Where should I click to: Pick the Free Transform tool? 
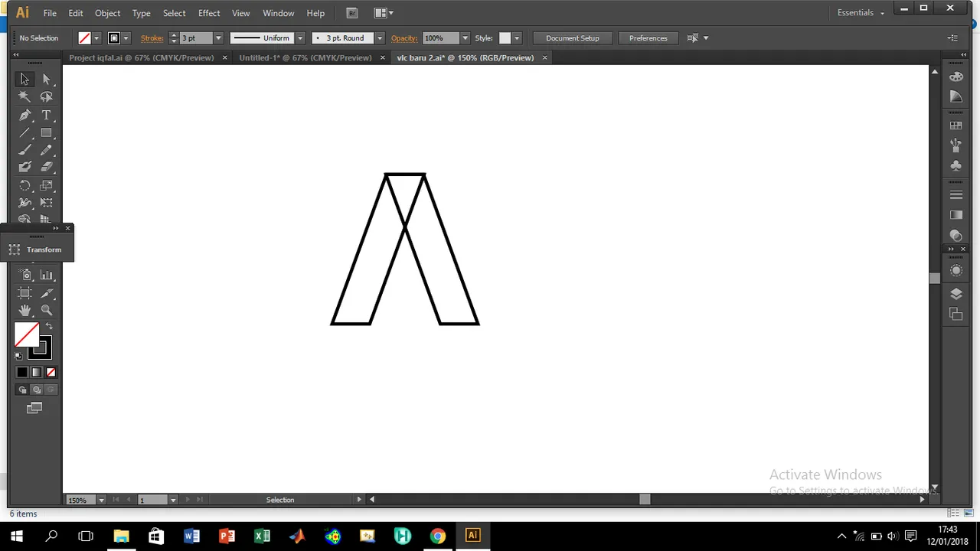pyautogui.click(x=47, y=203)
